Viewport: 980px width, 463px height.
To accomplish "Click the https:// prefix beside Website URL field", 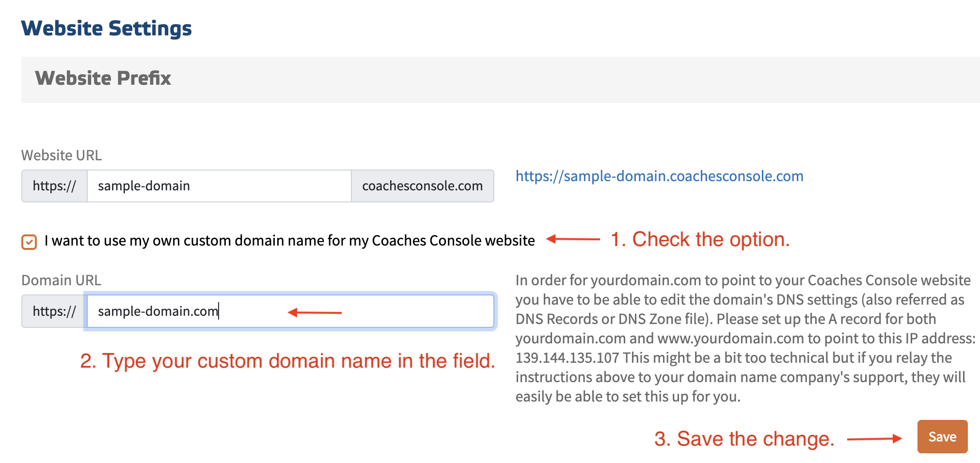I will coord(54,186).
